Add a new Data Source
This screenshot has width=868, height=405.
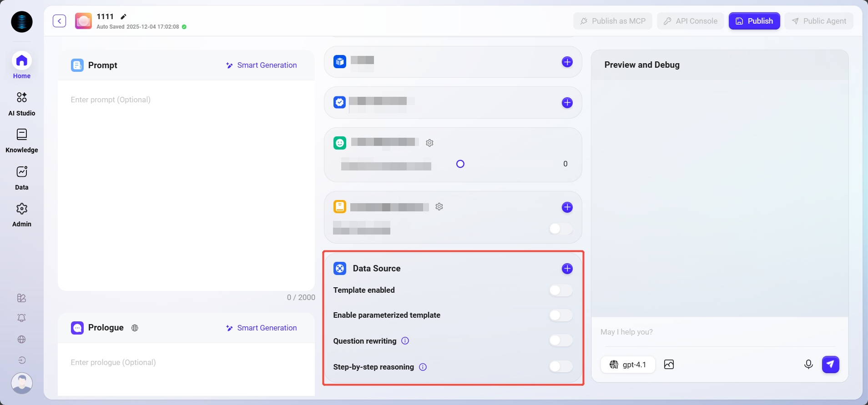(x=567, y=269)
